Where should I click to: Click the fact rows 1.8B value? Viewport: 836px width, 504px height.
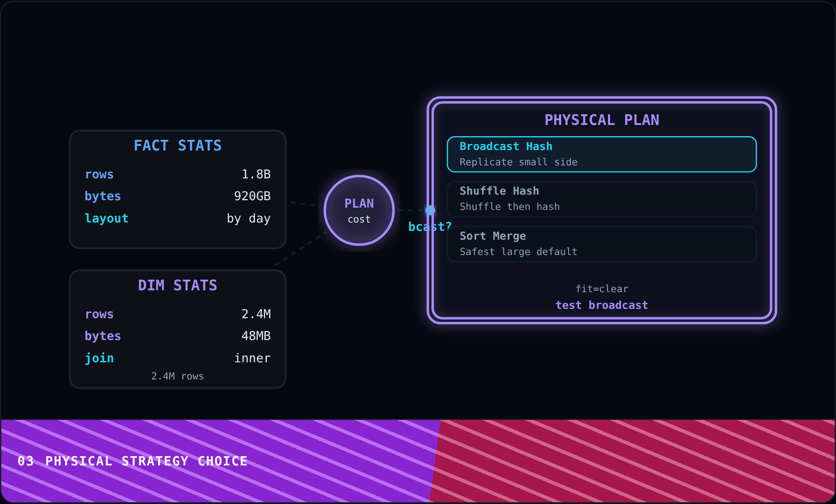256,174
